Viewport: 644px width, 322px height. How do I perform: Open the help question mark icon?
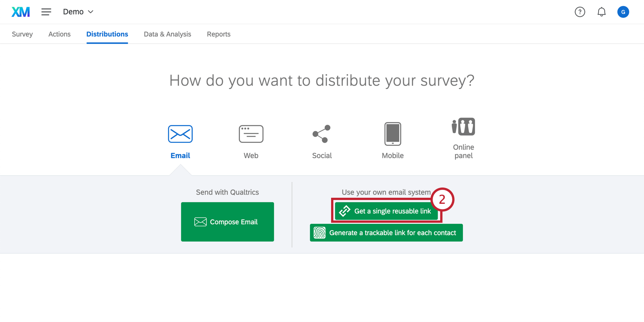[580, 12]
